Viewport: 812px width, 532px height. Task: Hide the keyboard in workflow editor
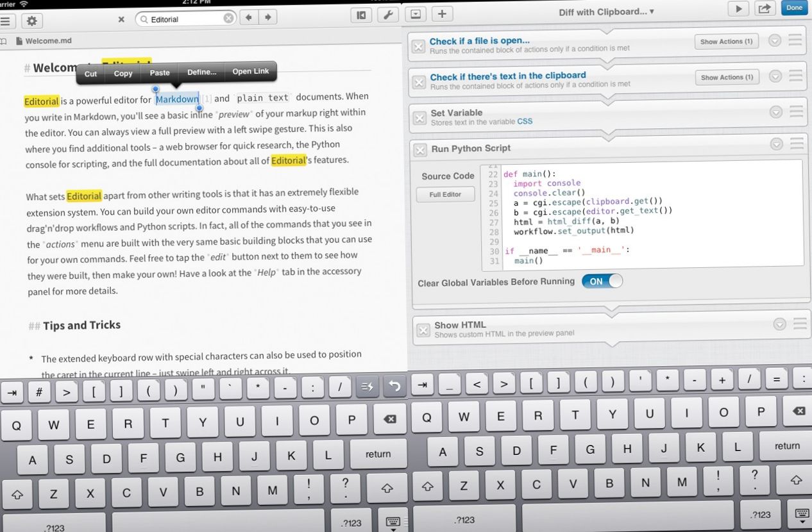(x=802, y=514)
